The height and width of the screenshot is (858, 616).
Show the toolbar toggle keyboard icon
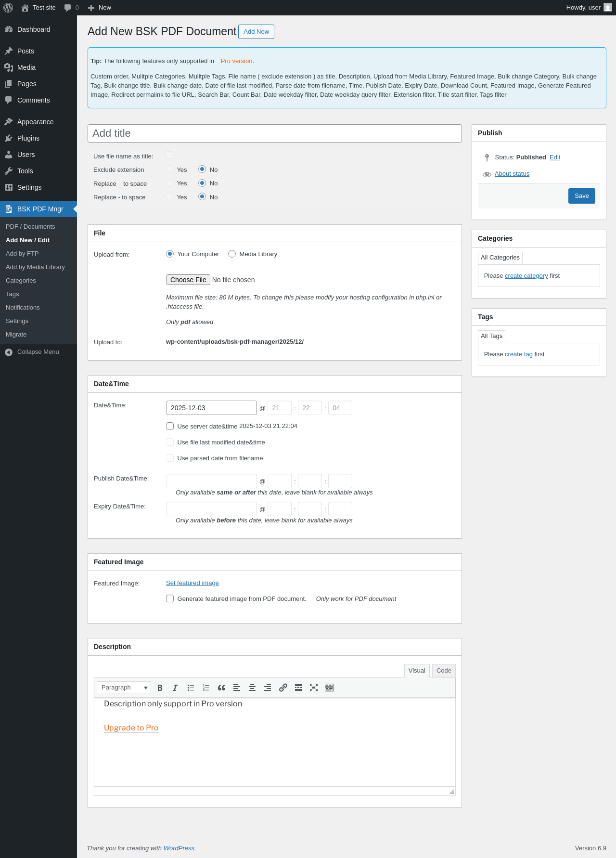coord(329,688)
